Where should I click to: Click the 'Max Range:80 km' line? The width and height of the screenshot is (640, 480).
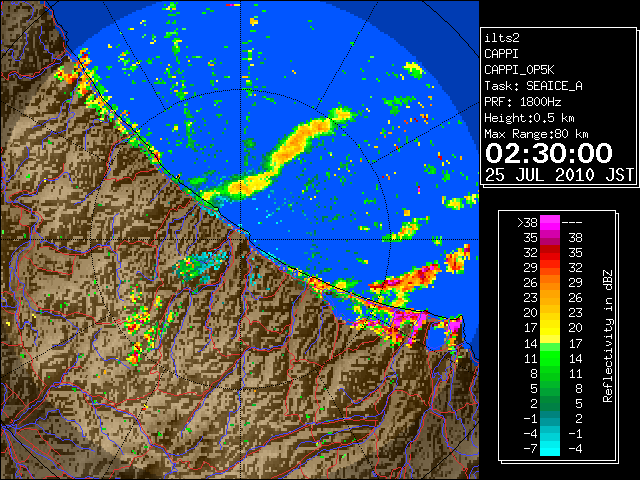coord(536,134)
